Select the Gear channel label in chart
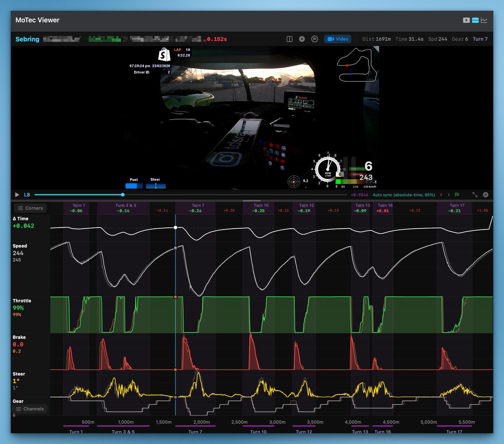504x444 pixels. [18, 401]
